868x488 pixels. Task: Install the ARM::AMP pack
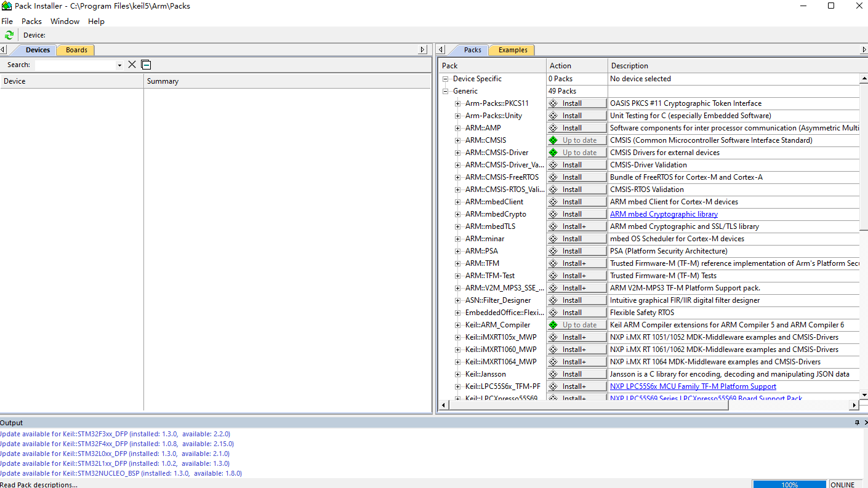[x=577, y=128]
